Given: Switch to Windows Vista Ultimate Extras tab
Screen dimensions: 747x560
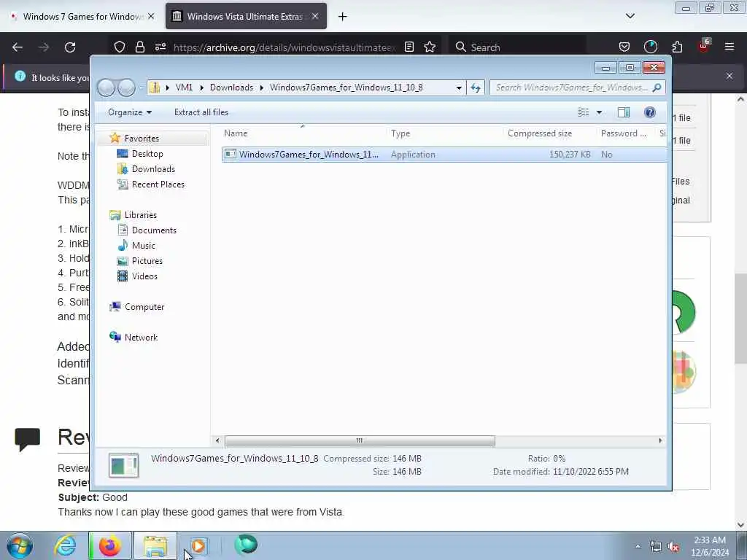Looking at the screenshot, I should point(245,16).
